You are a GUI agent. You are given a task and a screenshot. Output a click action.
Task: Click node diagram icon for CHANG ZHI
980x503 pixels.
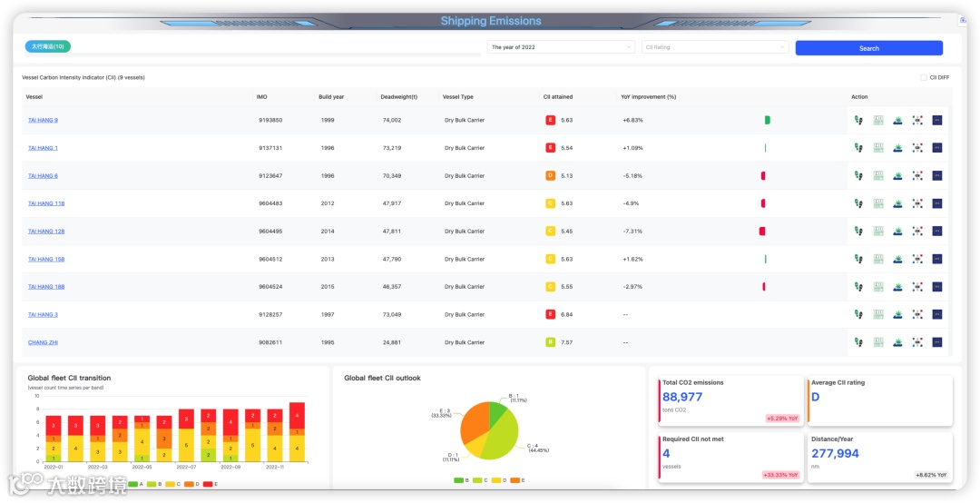coord(916,342)
